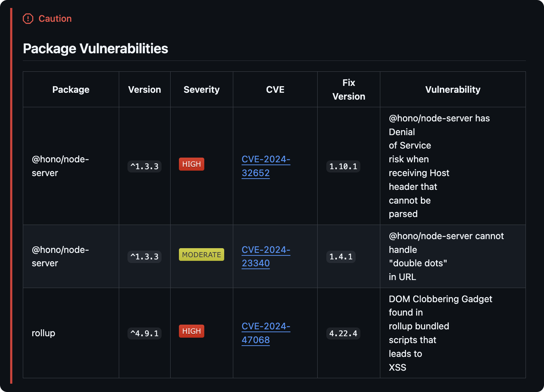Click the Vulnerability column header
The width and height of the screenshot is (544, 392).
click(x=453, y=89)
